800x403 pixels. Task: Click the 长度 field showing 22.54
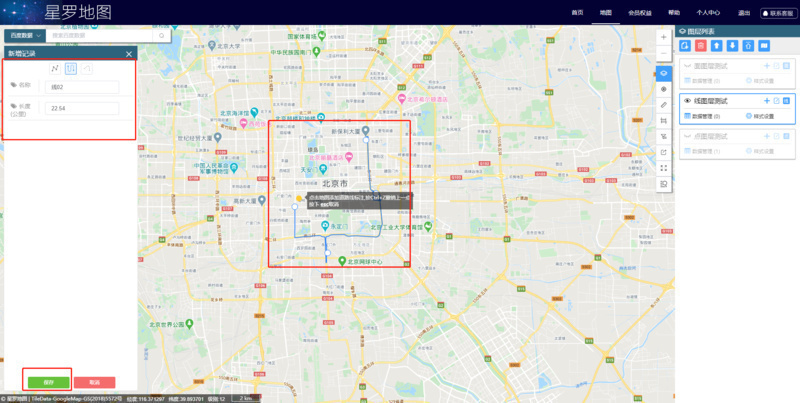pos(82,109)
